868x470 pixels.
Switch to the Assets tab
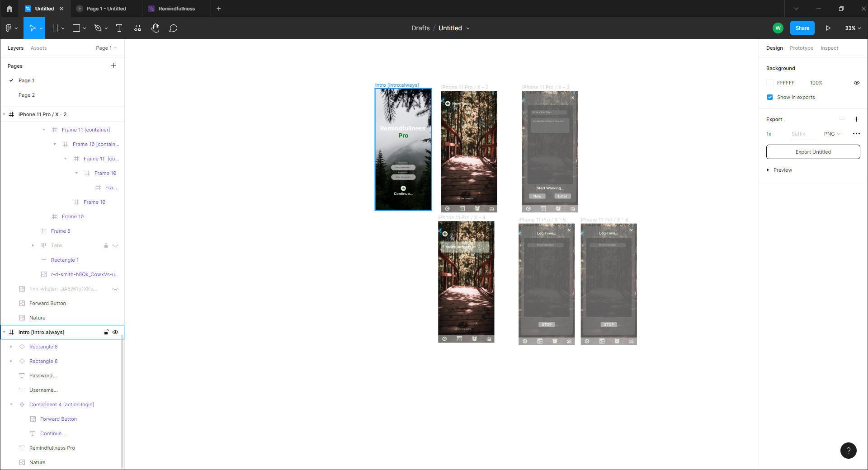pyautogui.click(x=38, y=48)
